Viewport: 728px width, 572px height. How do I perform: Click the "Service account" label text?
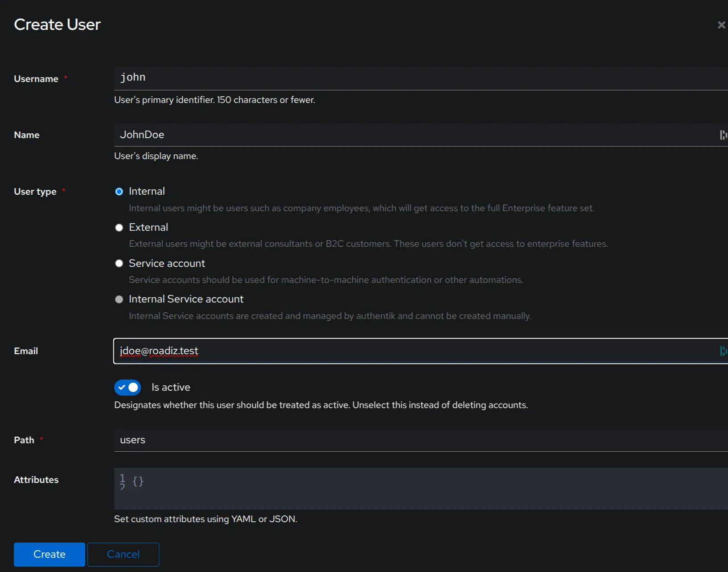167,263
